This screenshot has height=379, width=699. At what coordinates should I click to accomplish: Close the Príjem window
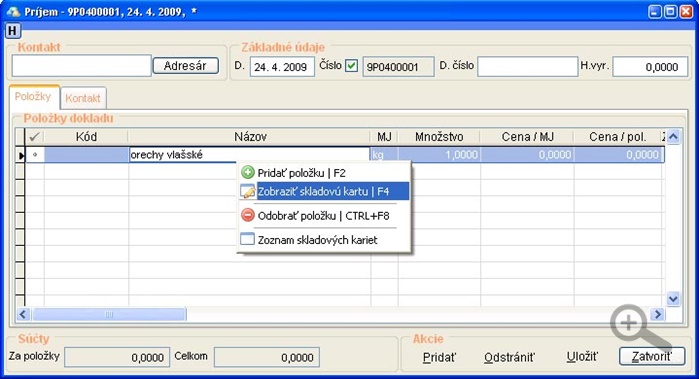click(x=686, y=12)
